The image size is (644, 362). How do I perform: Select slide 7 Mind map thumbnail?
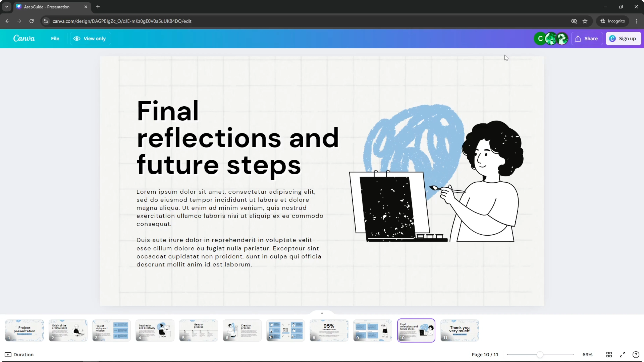pos(285,330)
